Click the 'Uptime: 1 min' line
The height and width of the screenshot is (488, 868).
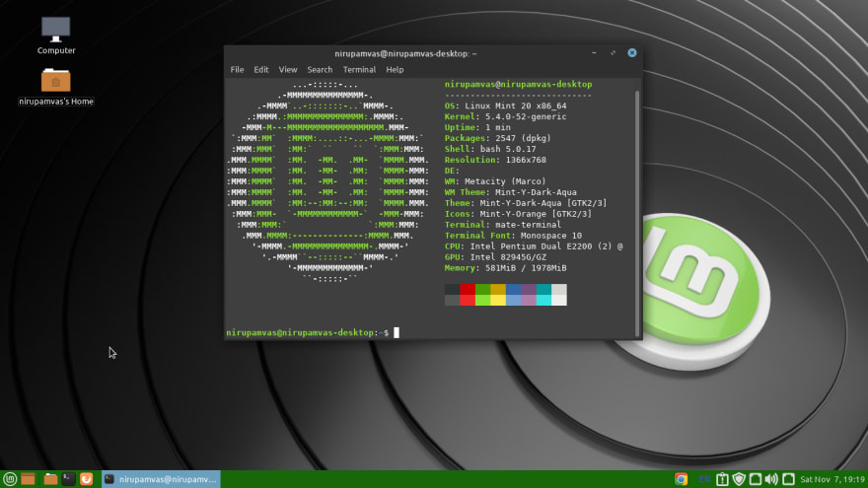pos(477,127)
